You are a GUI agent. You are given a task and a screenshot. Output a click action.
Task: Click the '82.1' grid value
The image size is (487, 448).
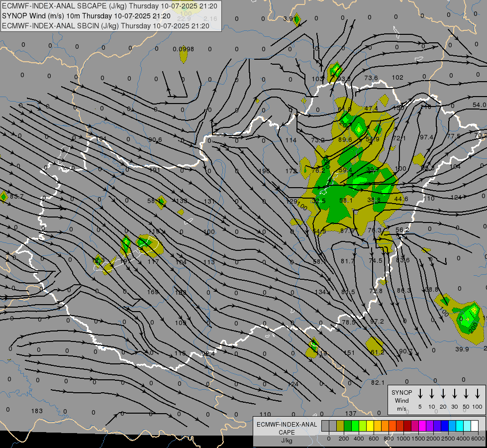point(378,383)
